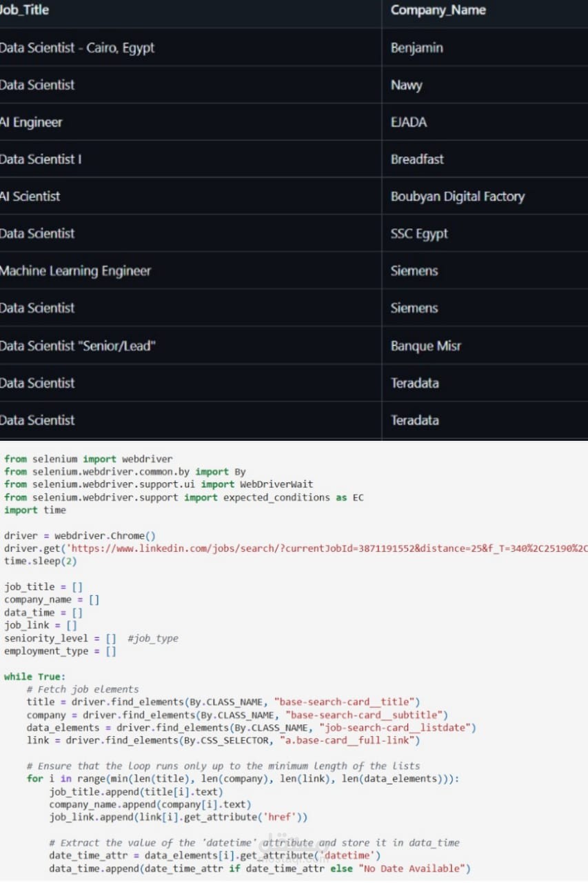Click the "No Date Available" string
The height and width of the screenshot is (883, 588).
411,868
